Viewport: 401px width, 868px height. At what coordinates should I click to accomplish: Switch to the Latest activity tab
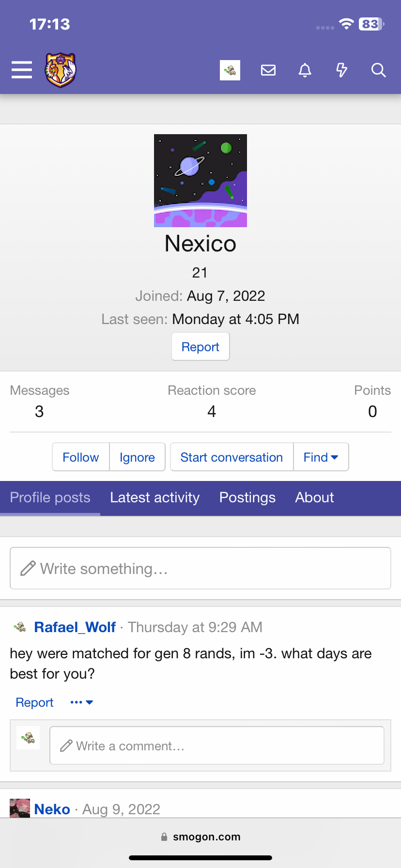click(x=155, y=497)
